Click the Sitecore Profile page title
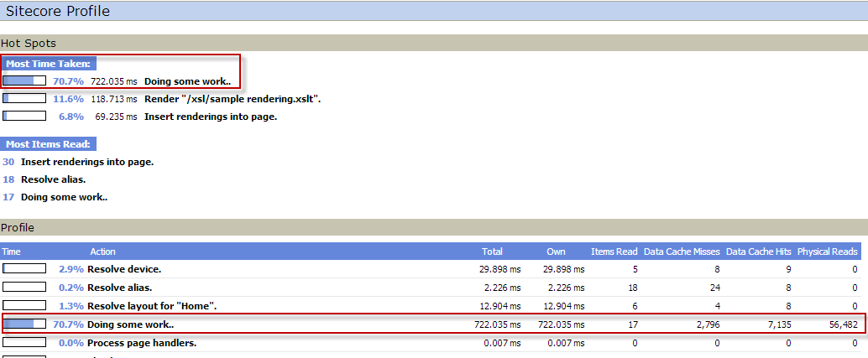The image size is (868, 358). pos(58,11)
